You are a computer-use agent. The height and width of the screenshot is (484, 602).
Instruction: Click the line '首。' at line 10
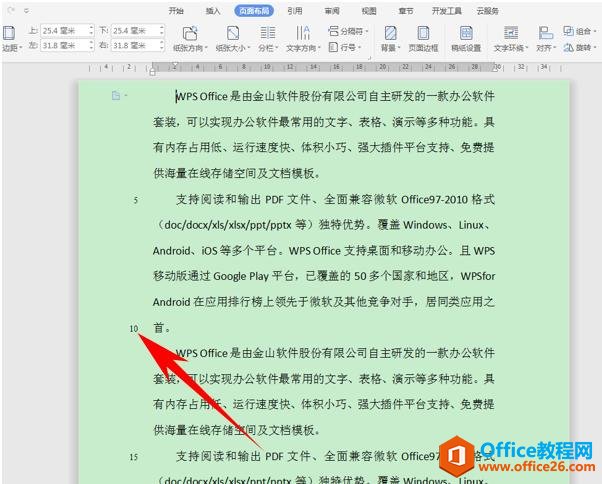(162, 328)
